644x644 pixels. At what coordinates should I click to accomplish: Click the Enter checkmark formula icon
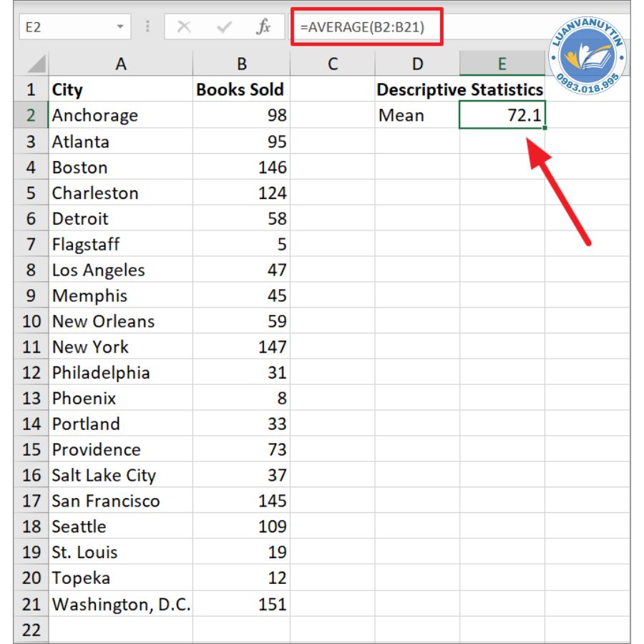(x=224, y=27)
